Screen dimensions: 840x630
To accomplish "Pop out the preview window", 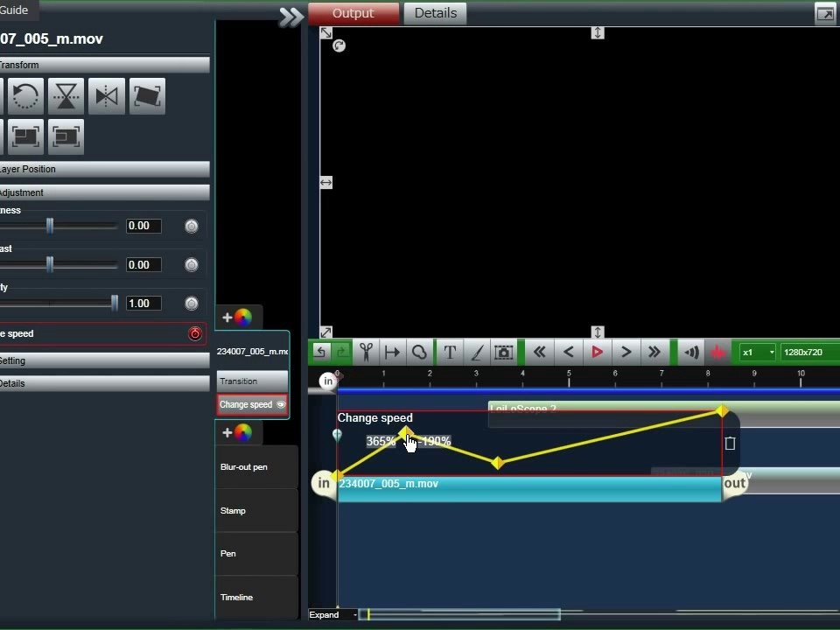I will coord(825,14).
